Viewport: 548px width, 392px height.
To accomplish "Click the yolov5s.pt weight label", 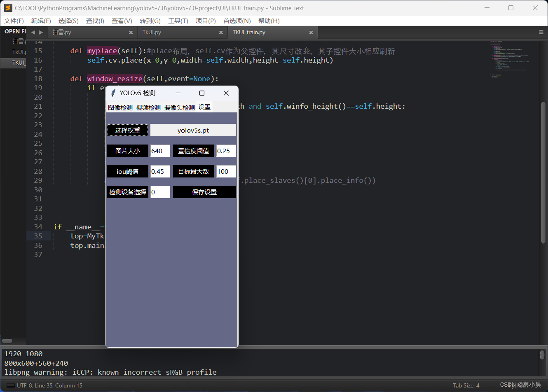I will (193, 130).
